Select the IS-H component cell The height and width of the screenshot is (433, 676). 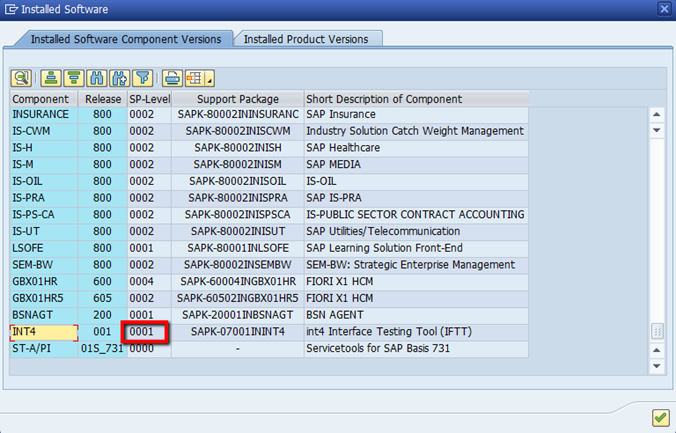click(44, 148)
